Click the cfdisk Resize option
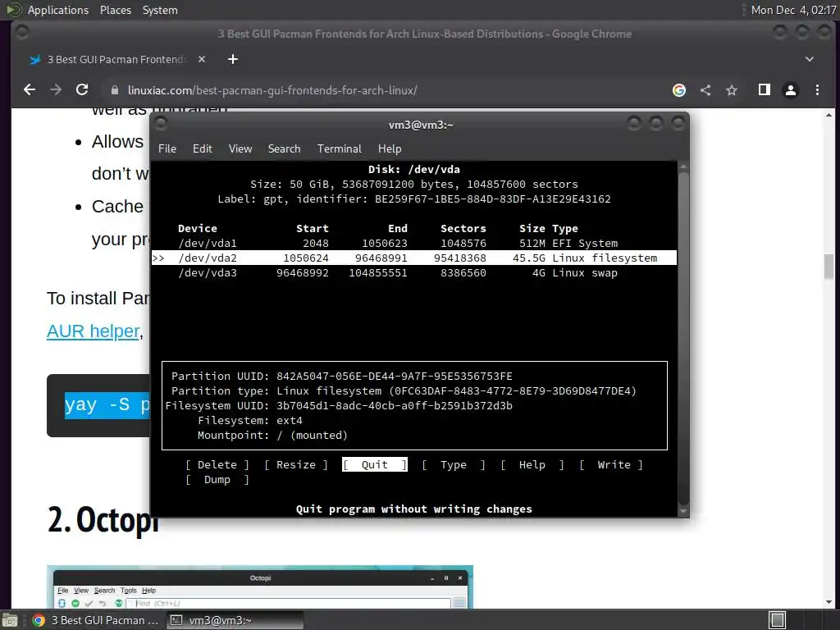 (x=295, y=465)
